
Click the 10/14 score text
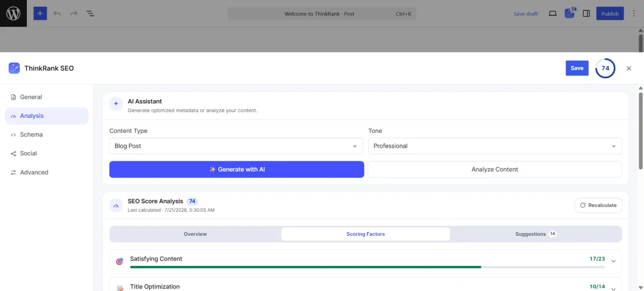[x=597, y=287]
